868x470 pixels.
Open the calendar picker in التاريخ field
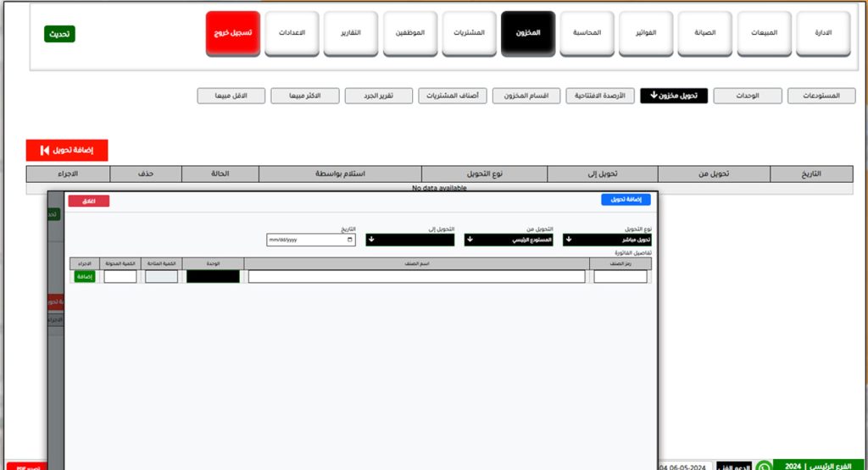[350, 240]
